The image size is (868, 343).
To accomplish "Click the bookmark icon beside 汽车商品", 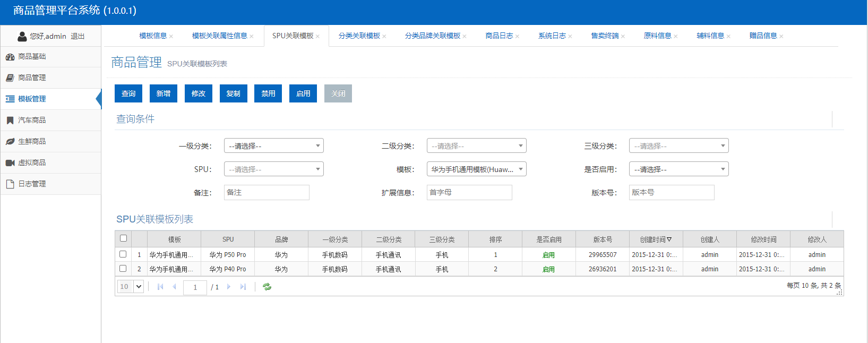I will (x=10, y=121).
